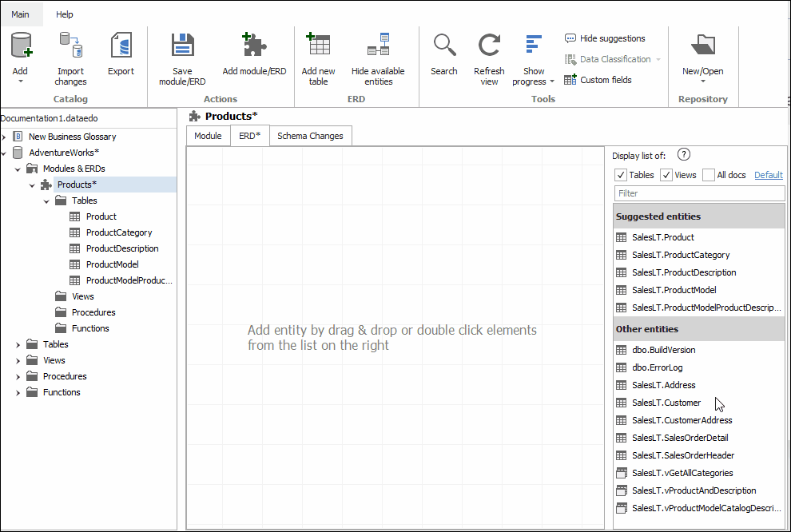Open the Search tool
This screenshot has width=791, height=532.
coord(444,46)
